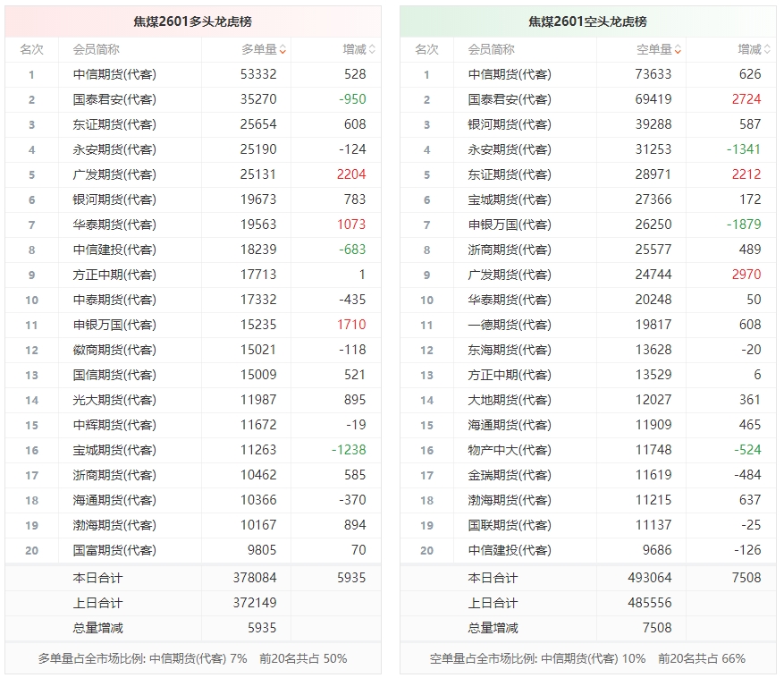Select 广发期货(代客) in the long ranking
The width and height of the screenshot is (784, 678).
tap(114, 174)
